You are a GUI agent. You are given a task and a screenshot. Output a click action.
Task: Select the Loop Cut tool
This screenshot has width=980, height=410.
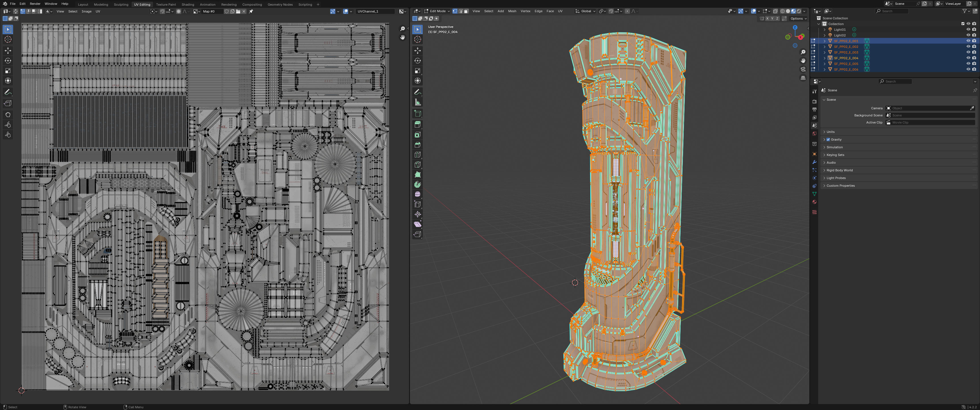point(417,155)
